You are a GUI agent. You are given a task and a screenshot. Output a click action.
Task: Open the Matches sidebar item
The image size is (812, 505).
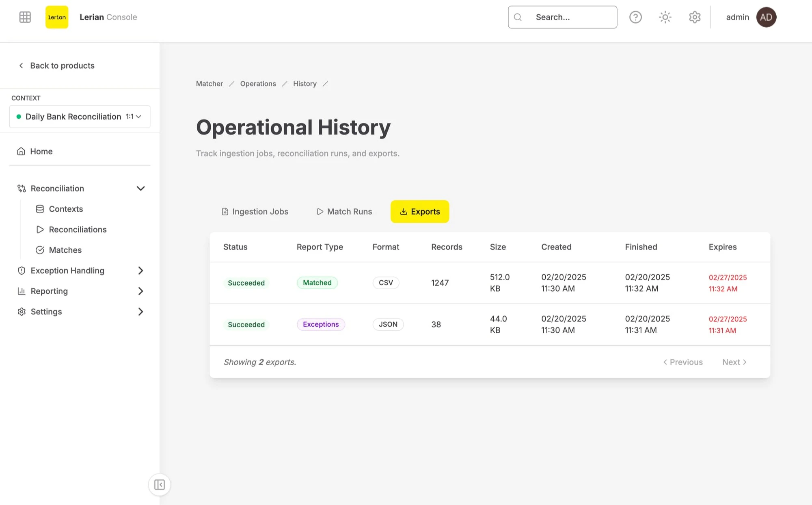click(x=65, y=250)
